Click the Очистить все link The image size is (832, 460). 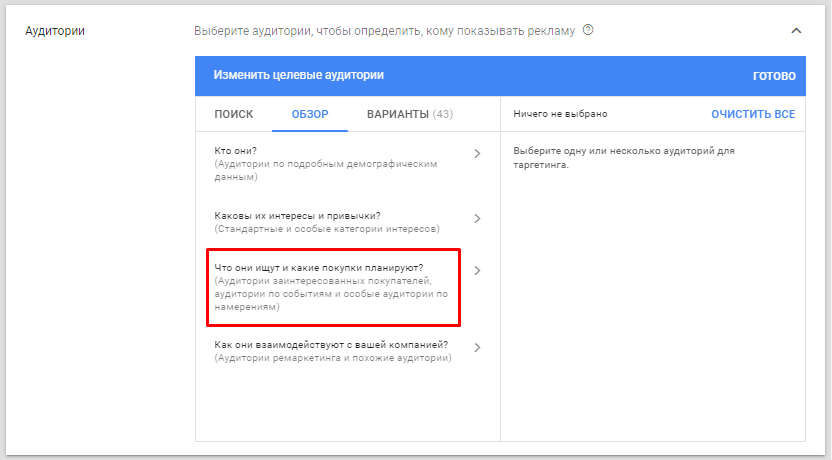click(x=753, y=114)
